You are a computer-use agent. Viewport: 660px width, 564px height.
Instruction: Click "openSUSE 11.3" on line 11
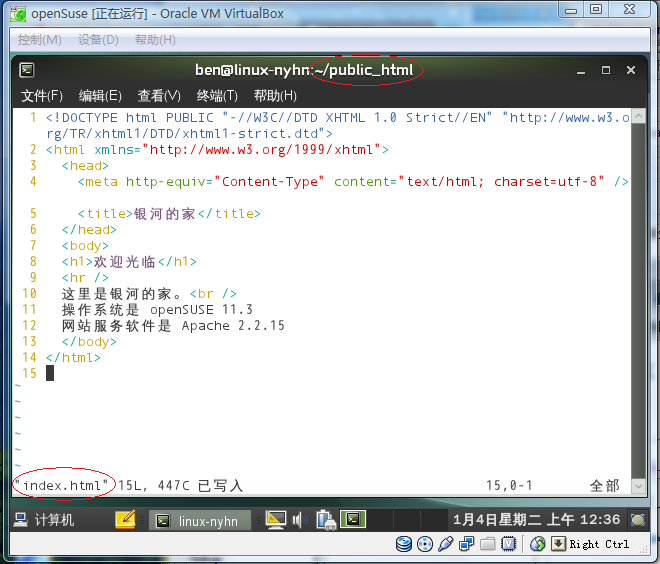tap(201, 310)
